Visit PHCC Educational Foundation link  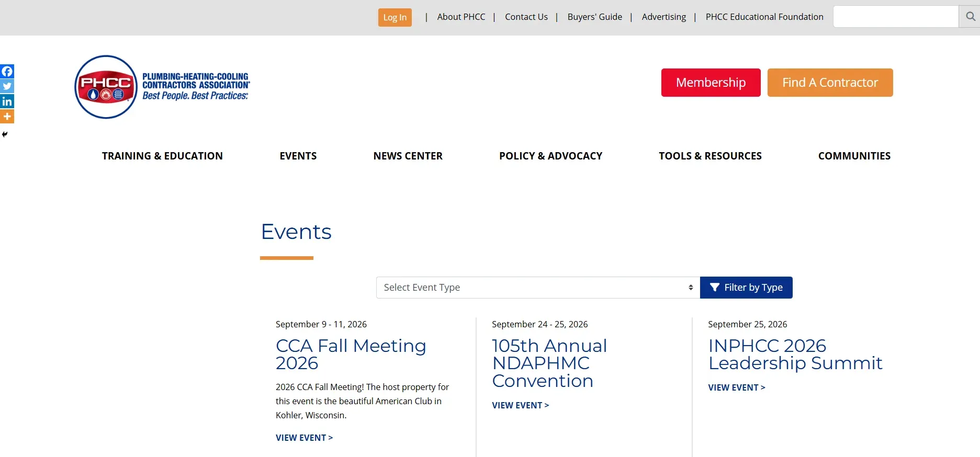point(764,17)
